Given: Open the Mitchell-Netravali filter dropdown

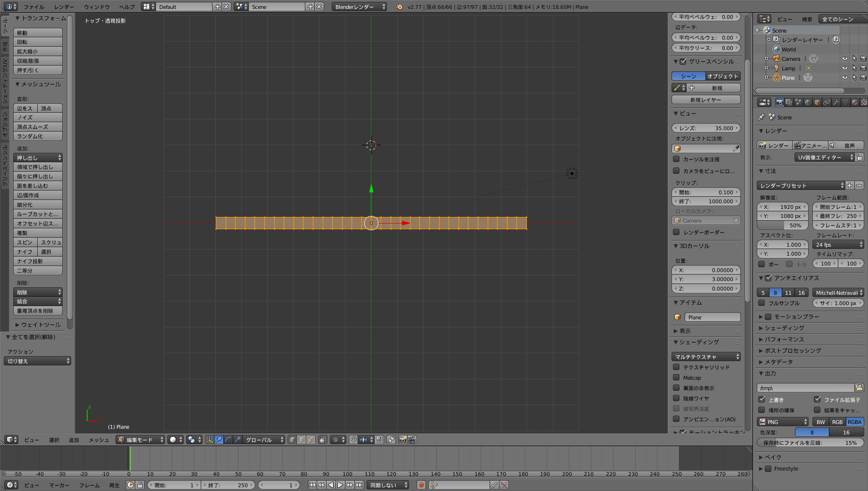Looking at the screenshot, I should 838,292.
